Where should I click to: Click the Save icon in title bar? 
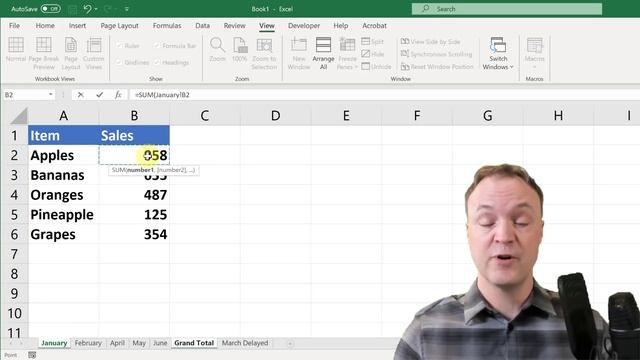tap(72, 9)
